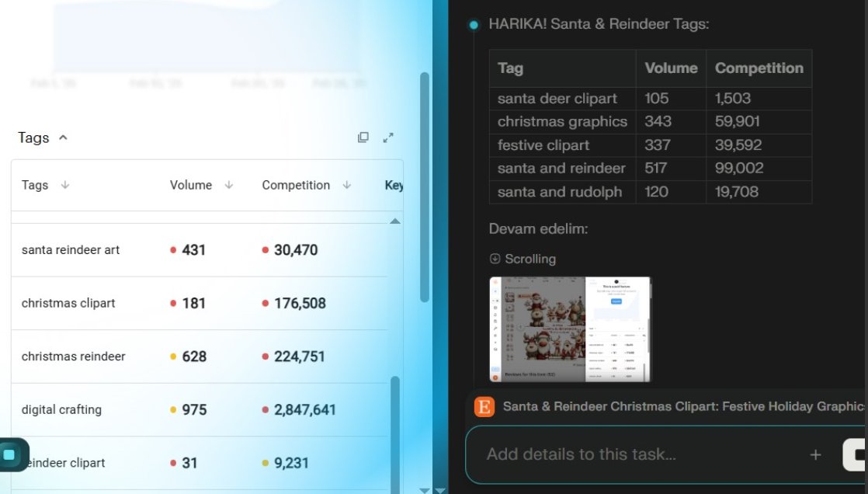The image size is (868, 494).
Task: Click competition value 224,751
Action: pyautogui.click(x=300, y=357)
